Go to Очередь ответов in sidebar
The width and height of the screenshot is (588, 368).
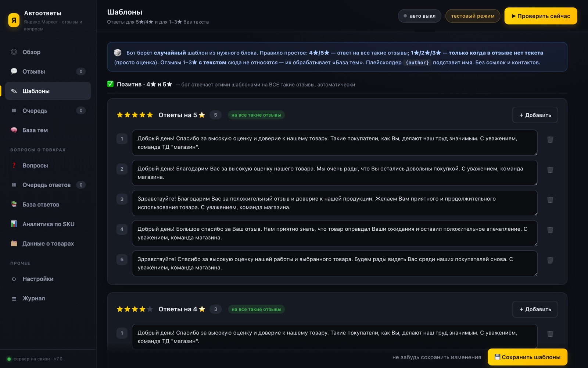click(x=48, y=185)
